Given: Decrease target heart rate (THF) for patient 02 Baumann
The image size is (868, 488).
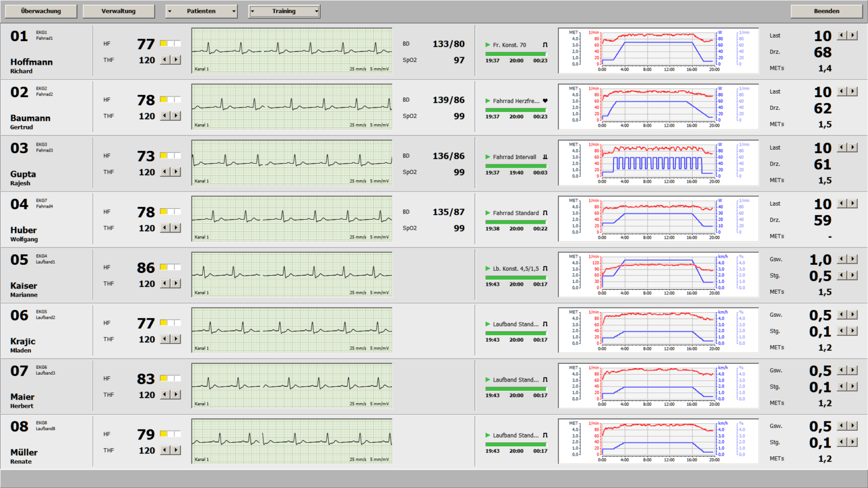Looking at the screenshot, I should [165, 116].
